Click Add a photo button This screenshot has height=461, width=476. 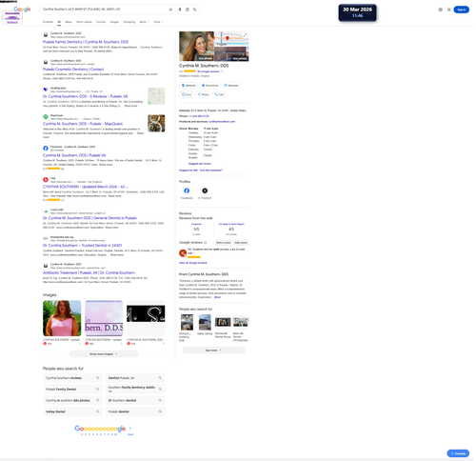pos(241,243)
